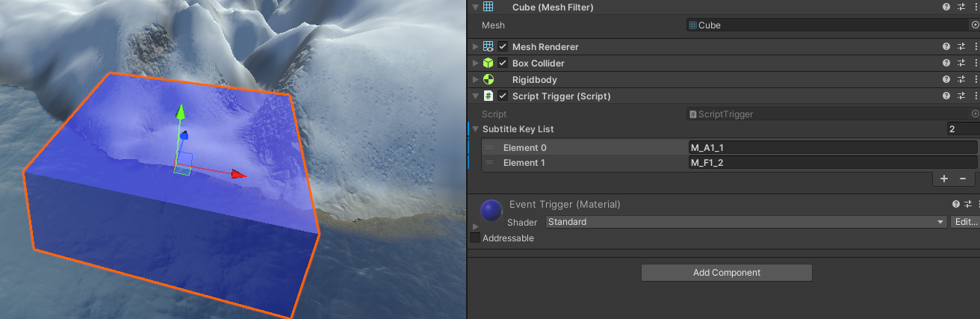Screen dimensions: 980x319
Task: Click the Add Component button
Action: [726, 273]
